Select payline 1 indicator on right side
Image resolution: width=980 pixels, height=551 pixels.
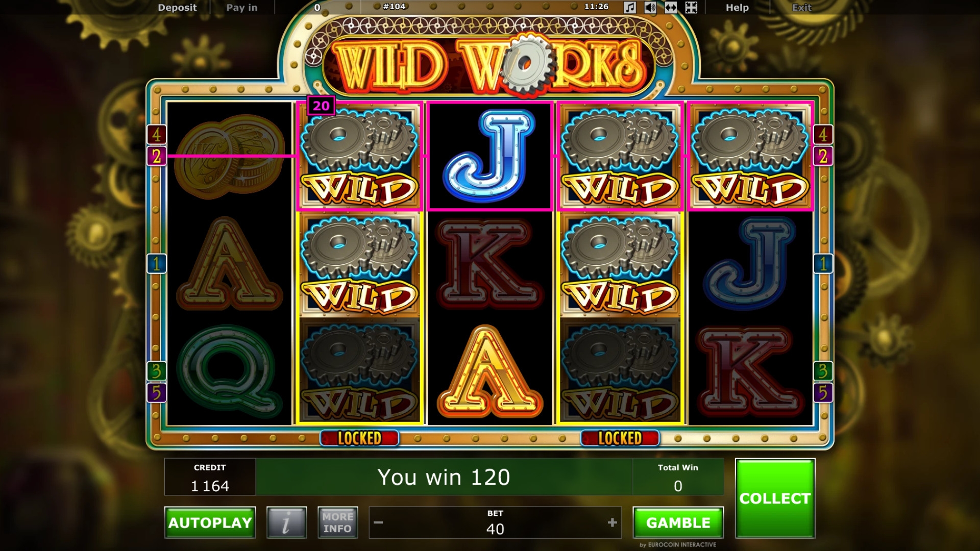[x=823, y=264]
